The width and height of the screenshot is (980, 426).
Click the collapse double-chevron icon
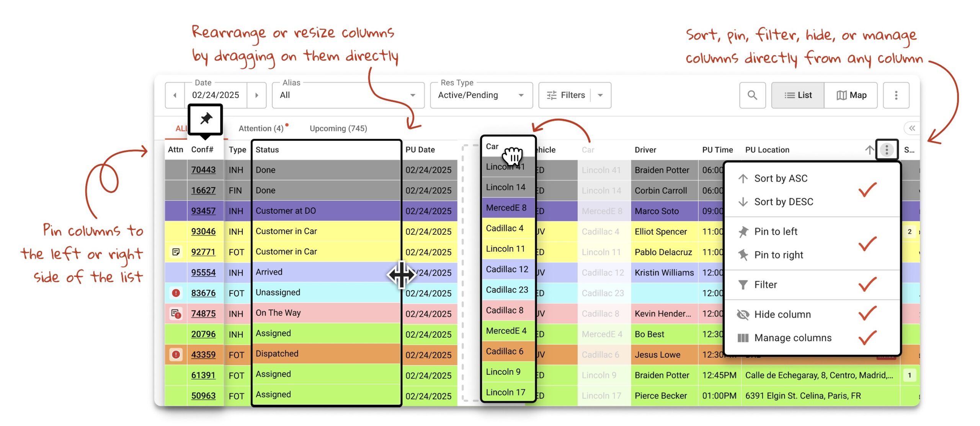911,128
